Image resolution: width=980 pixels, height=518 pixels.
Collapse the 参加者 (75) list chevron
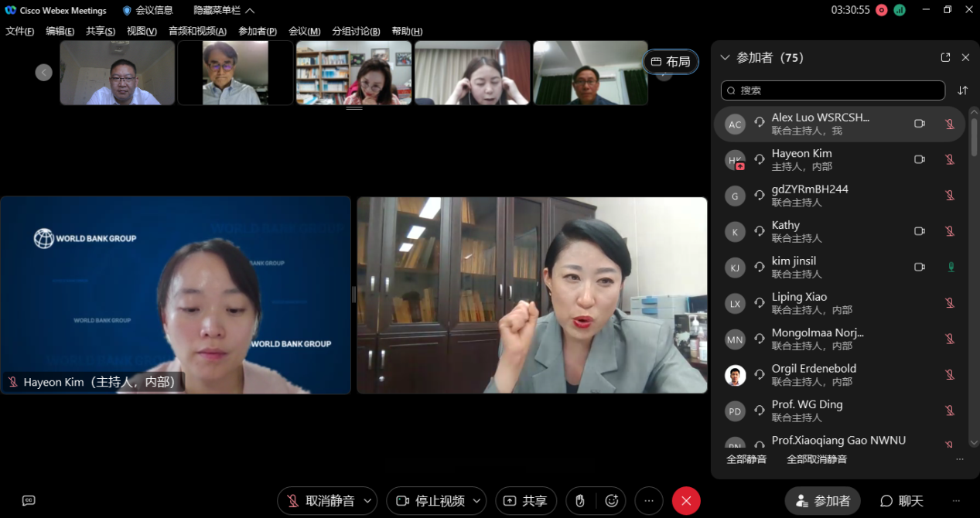click(x=725, y=58)
